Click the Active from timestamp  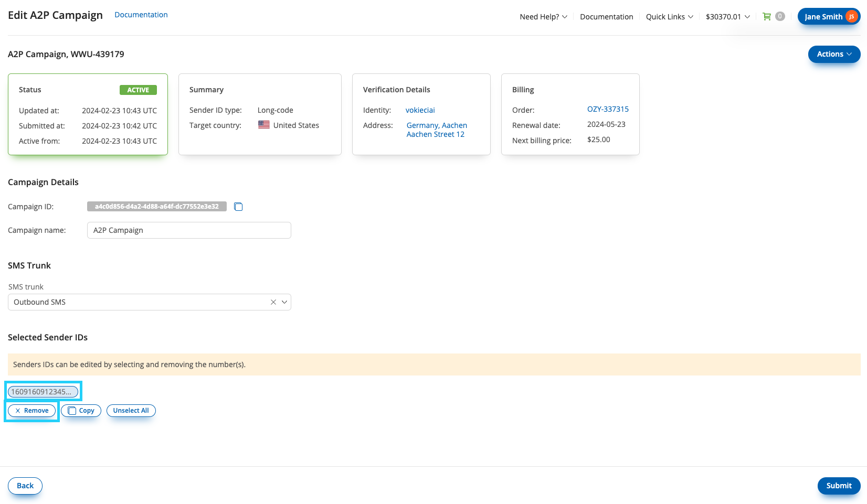(120, 141)
